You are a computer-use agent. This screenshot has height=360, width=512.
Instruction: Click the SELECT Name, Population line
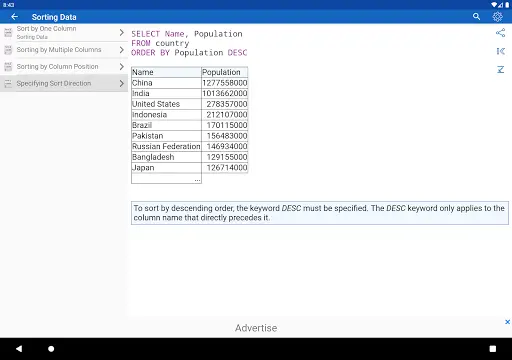coord(187,34)
